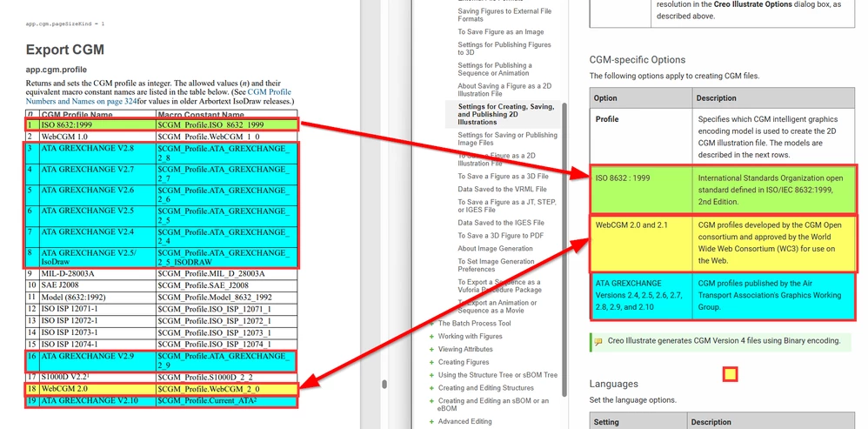Open 'CGM Profile Numbers and Names on page 324' link
The width and height of the screenshot is (868, 429).
(158, 97)
